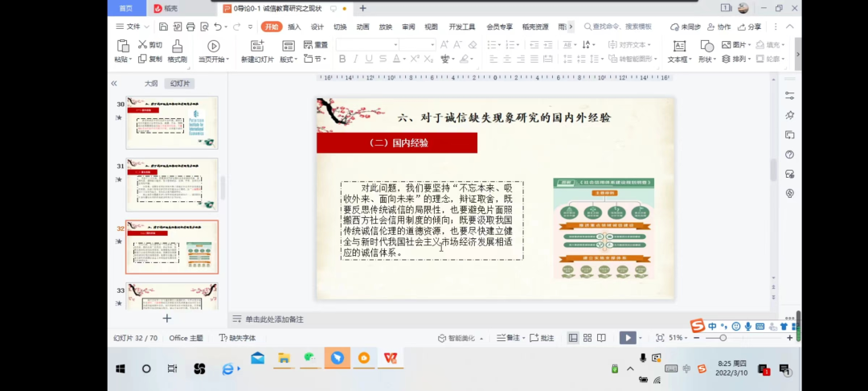Open the Shapes (形状) tool
868x391 pixels.
pos(706,46)
